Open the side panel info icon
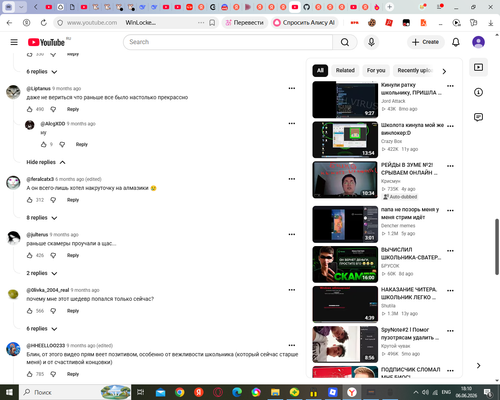 478,92
